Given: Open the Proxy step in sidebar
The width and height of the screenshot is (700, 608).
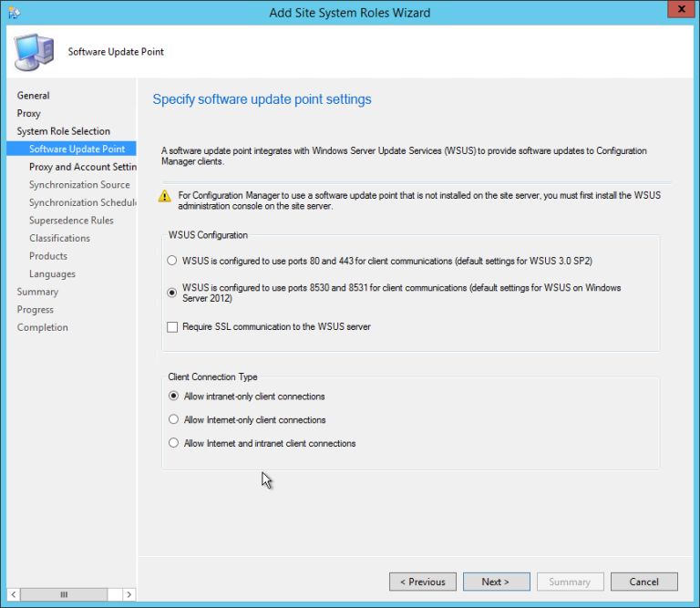Looking at the screenshot, I should click(29, 114).
